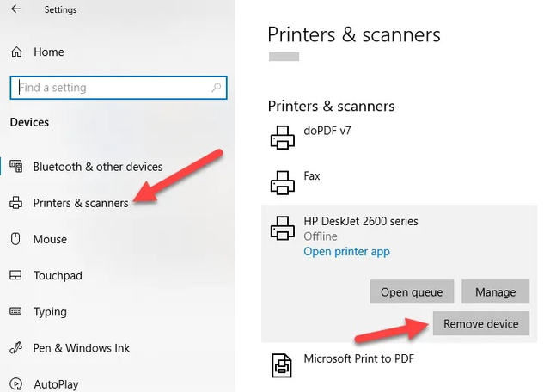The width and height of the screenshot is (550, 392).
Task: Open the Typing settings page
Action: coord(52,311)
